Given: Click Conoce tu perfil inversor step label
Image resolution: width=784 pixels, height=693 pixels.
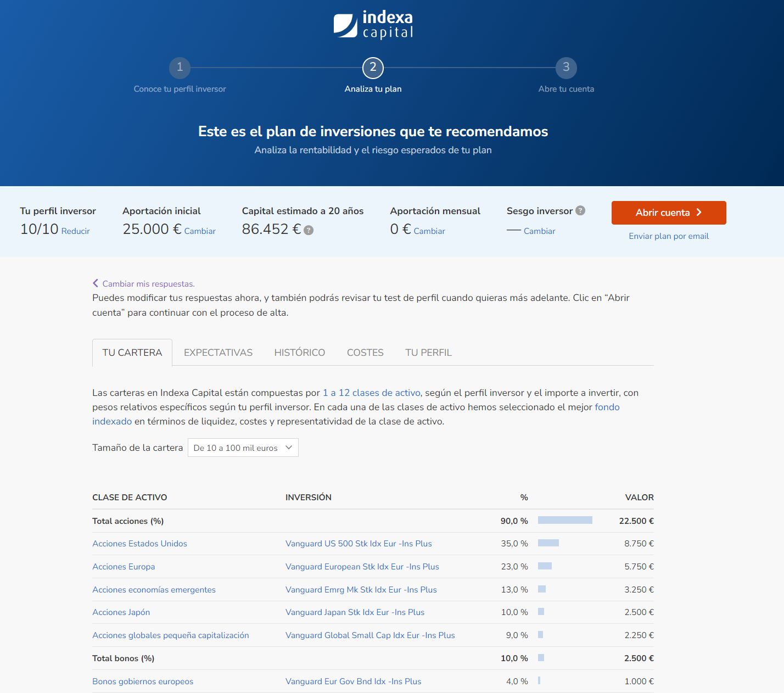Looking at the screenshot, I should (180, 89).
